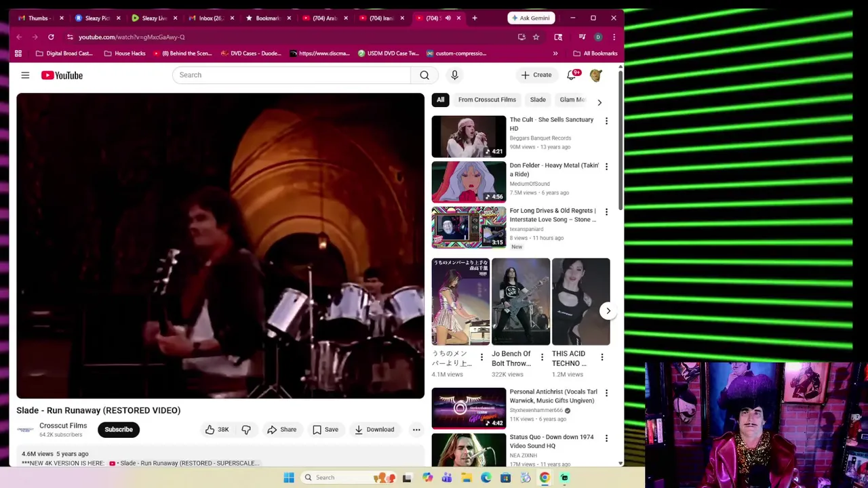
Task: View site information icon in address bar
Action: [70, 37]
